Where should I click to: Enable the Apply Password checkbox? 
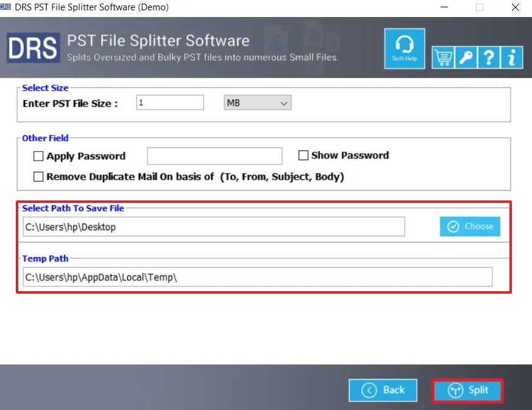pos(38,157)
